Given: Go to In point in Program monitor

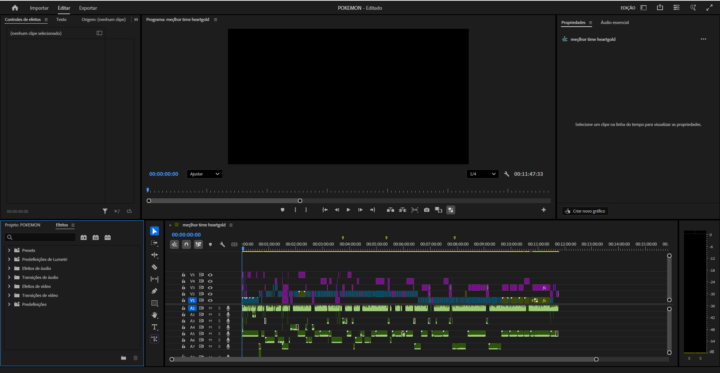Looking at the screenshot, I should (325, 210).
